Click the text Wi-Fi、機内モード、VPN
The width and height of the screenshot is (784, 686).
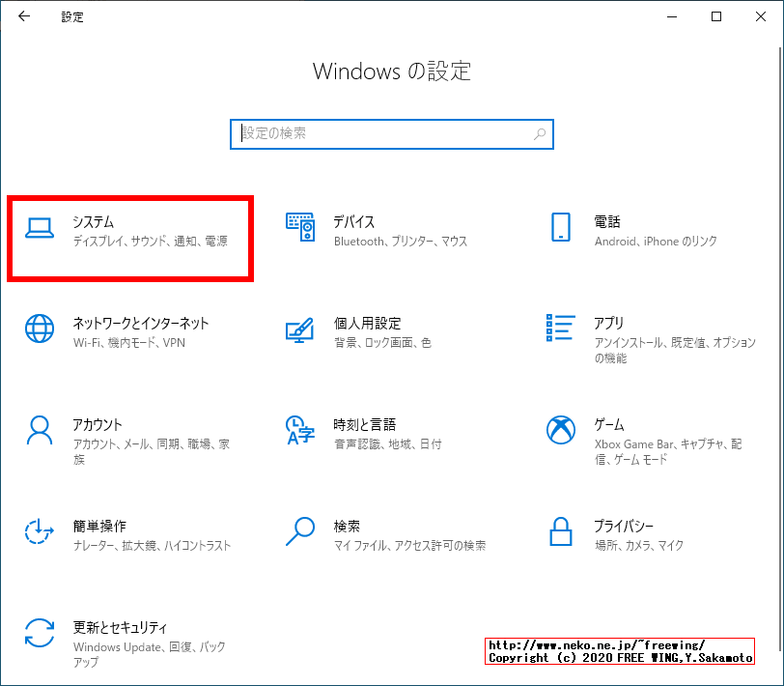coord(129,343)
